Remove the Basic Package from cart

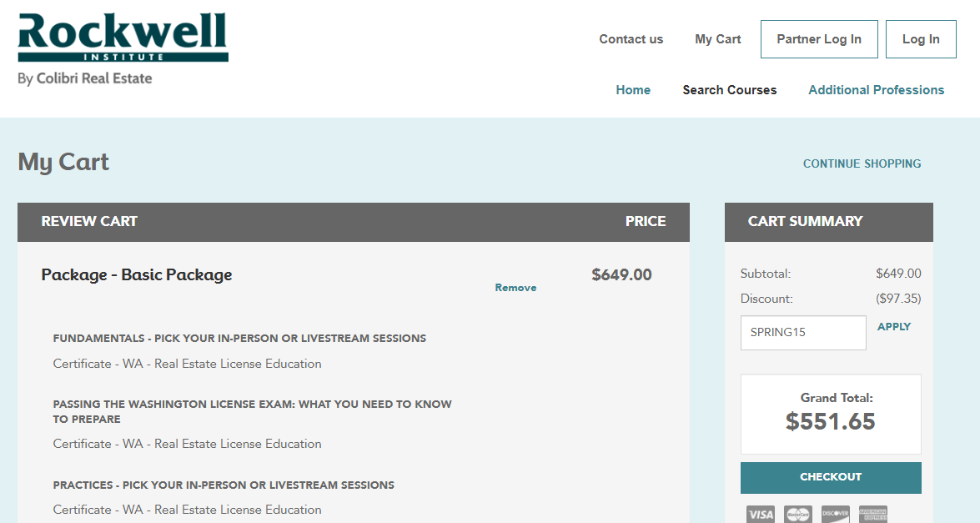[x=515, y=287]
